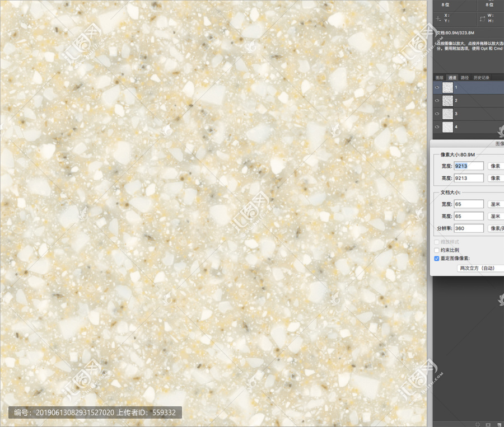Select the 通道 (Channels) tab
This screenshot has width=504, height=427.
coord(452,77)
